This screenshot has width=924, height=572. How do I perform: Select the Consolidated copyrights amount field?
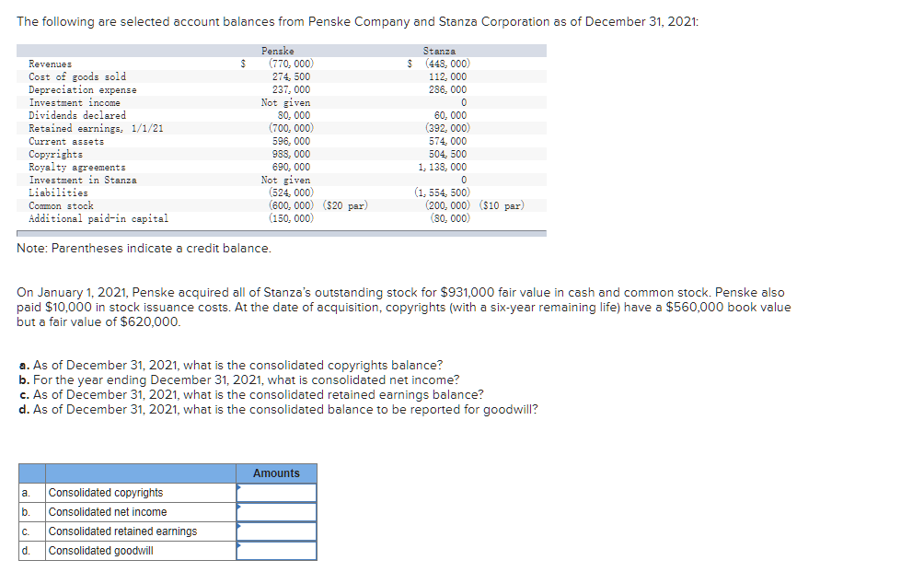pos(276,493)
